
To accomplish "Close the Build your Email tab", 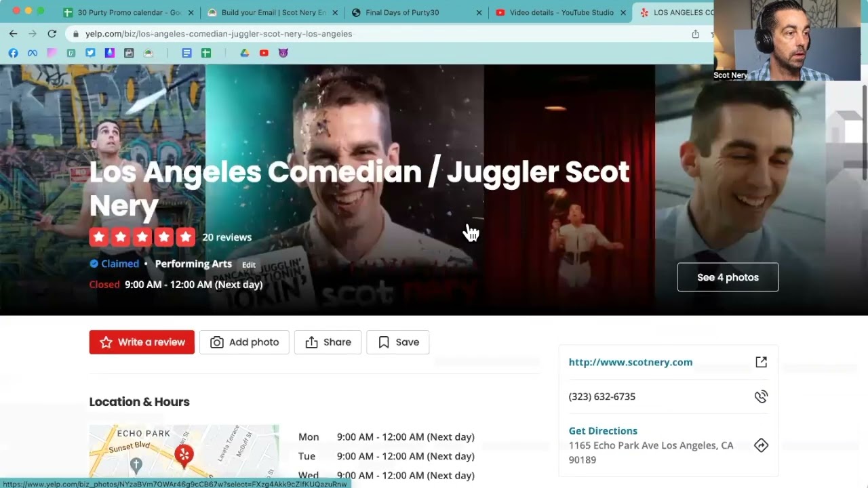I will pos(335,12).
